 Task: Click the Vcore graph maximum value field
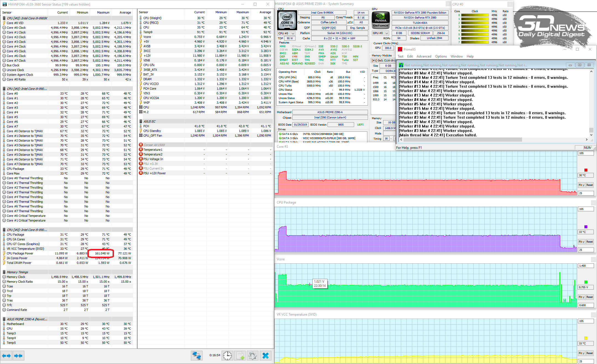point(585,266)
